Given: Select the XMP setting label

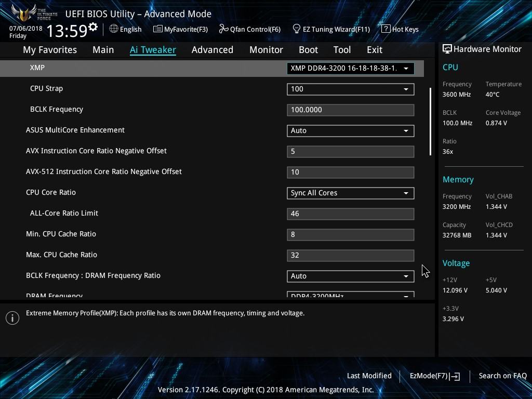Looking at the screenshot, I should pyautogui.click(x=37, y=68).
